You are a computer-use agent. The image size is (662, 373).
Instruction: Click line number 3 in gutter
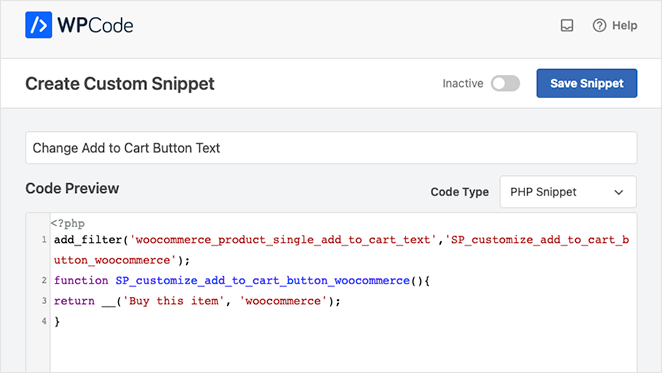pos(44,300)
